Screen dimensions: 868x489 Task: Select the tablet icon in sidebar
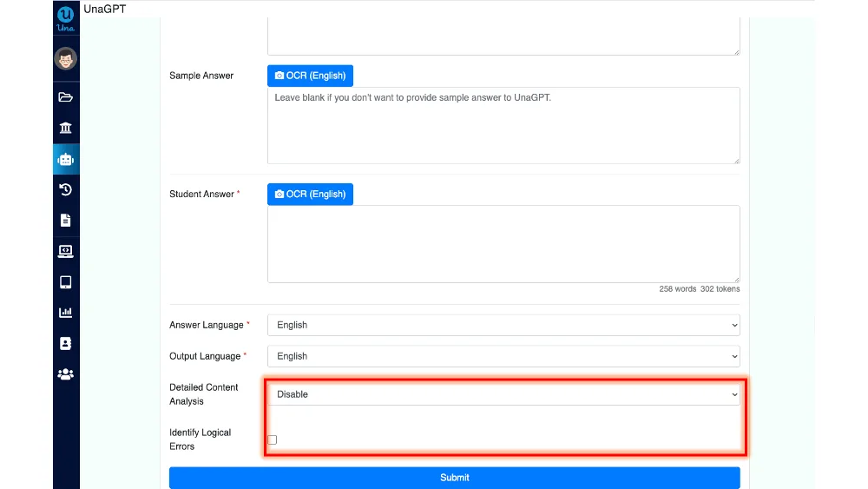click(65, 282)
